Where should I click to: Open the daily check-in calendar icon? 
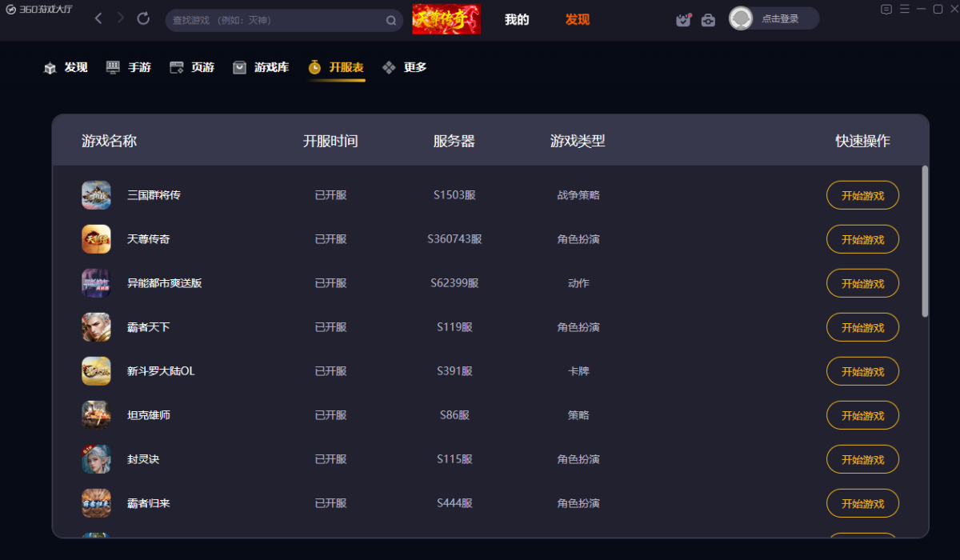683,20
